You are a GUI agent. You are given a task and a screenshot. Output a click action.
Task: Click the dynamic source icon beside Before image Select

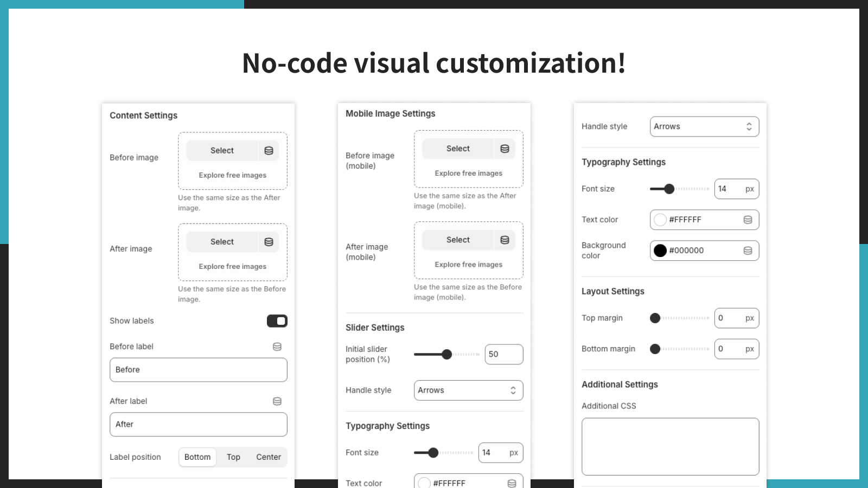269,150
